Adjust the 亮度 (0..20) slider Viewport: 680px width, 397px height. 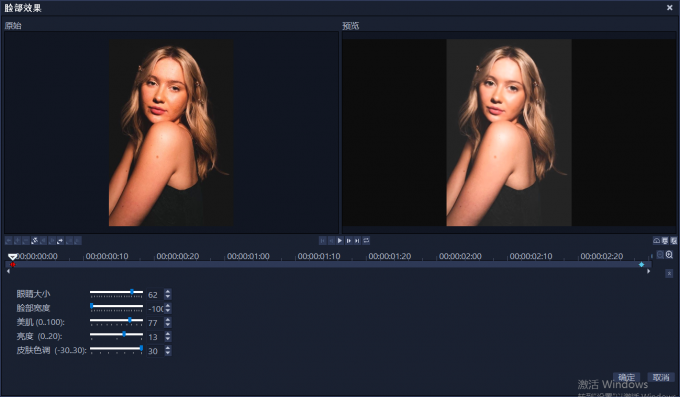tap(116, 336)
